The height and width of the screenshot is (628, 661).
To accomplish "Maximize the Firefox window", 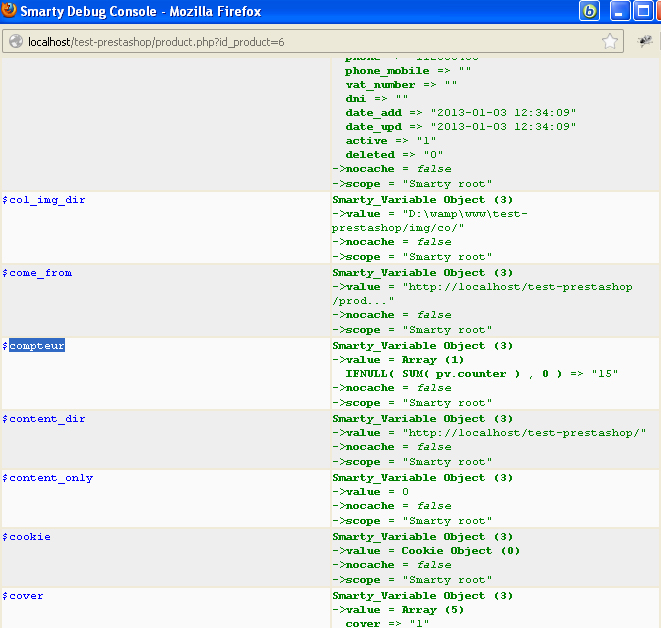I will pyautogui.click(x=642, y=11).
